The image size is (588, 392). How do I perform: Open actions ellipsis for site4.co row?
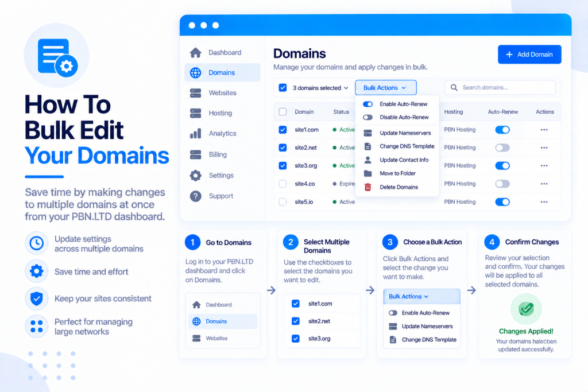[544, 184]
